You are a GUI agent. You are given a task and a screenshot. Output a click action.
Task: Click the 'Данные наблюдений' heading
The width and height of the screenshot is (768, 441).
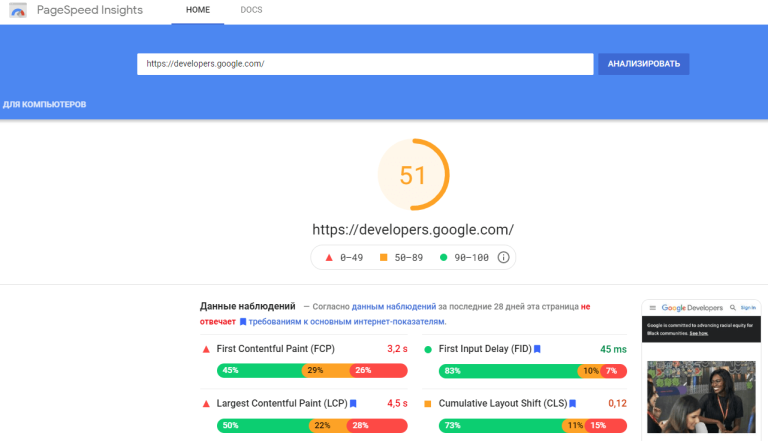click(x=247, y=306)
